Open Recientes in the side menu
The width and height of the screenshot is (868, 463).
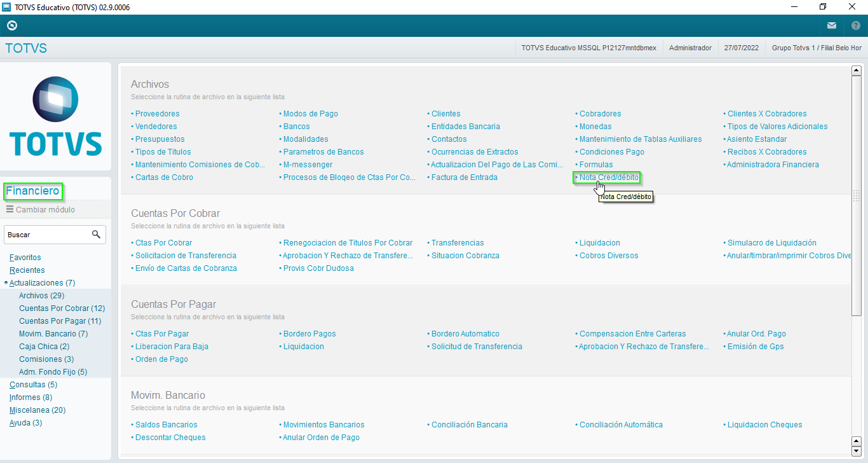point(27,270)
